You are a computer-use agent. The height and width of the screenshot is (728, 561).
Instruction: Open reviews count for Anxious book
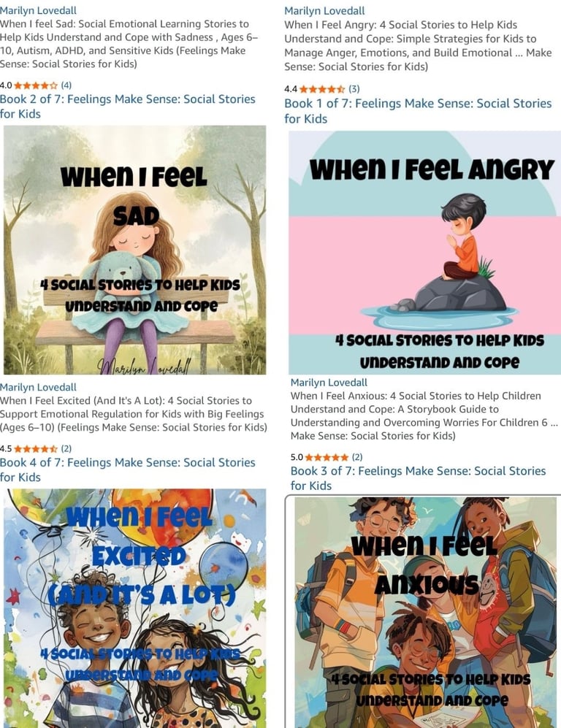coord(357,457)
